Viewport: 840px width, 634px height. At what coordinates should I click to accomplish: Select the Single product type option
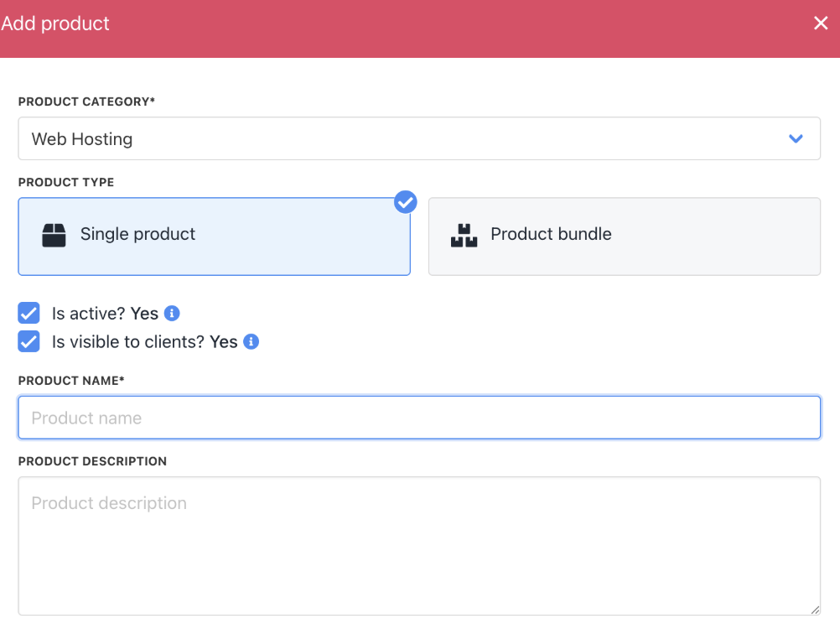(x=214, y=236)
